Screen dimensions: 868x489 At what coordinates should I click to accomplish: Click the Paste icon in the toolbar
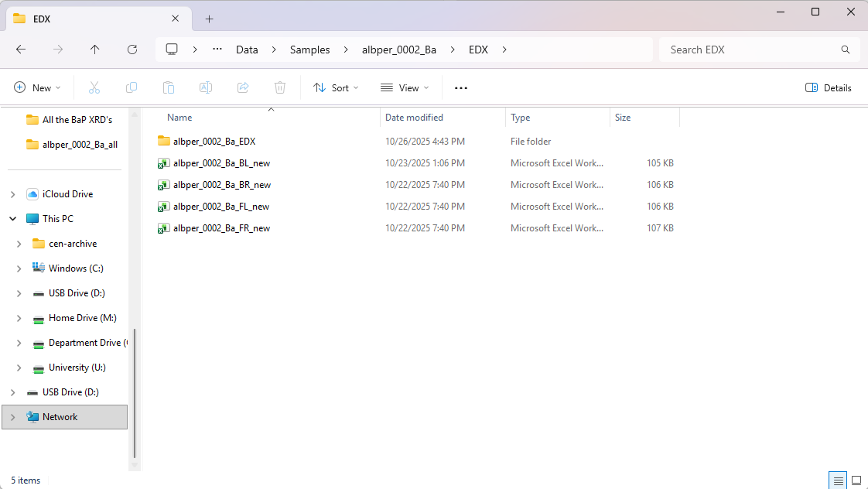point(169,87)
